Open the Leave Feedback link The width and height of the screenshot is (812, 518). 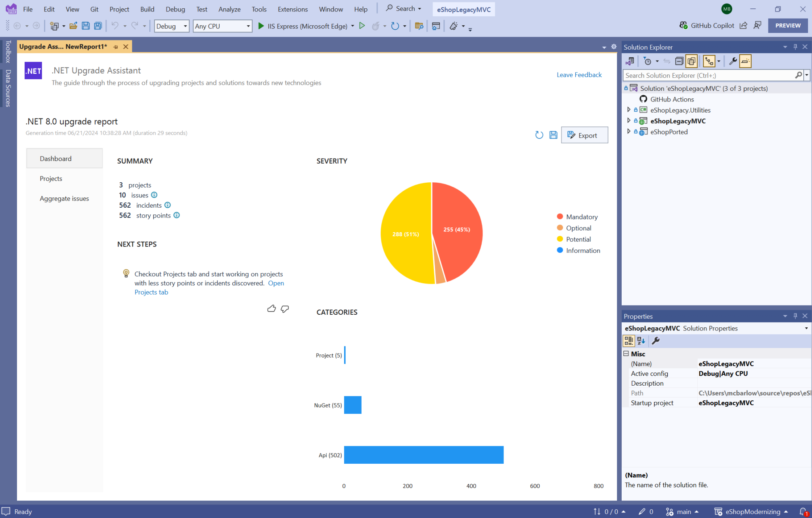[x=579, y=75]
